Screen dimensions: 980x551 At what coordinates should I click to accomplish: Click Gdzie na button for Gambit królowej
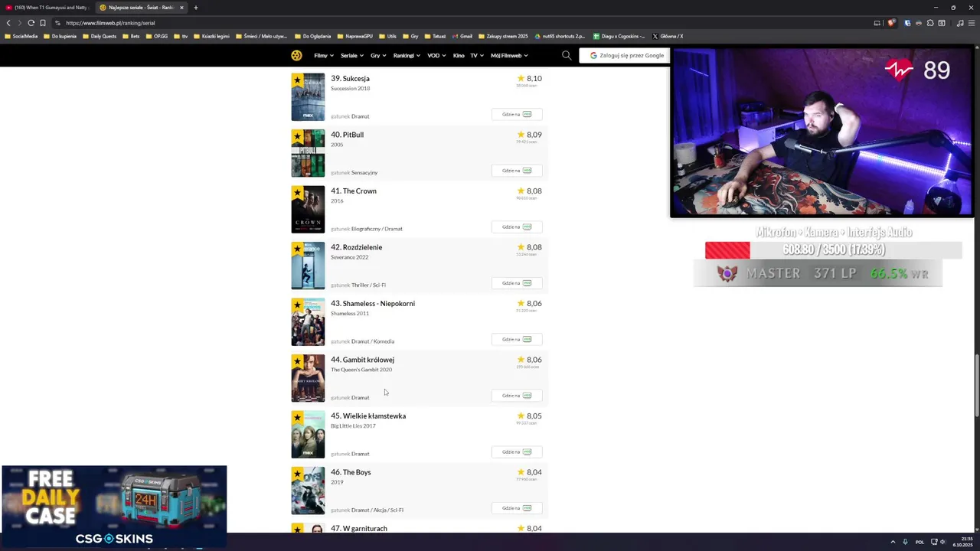point(517,395)
